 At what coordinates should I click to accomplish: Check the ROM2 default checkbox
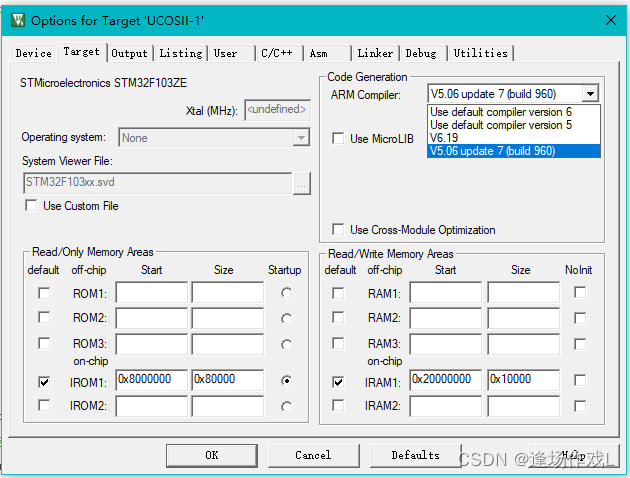pos(44,317)
